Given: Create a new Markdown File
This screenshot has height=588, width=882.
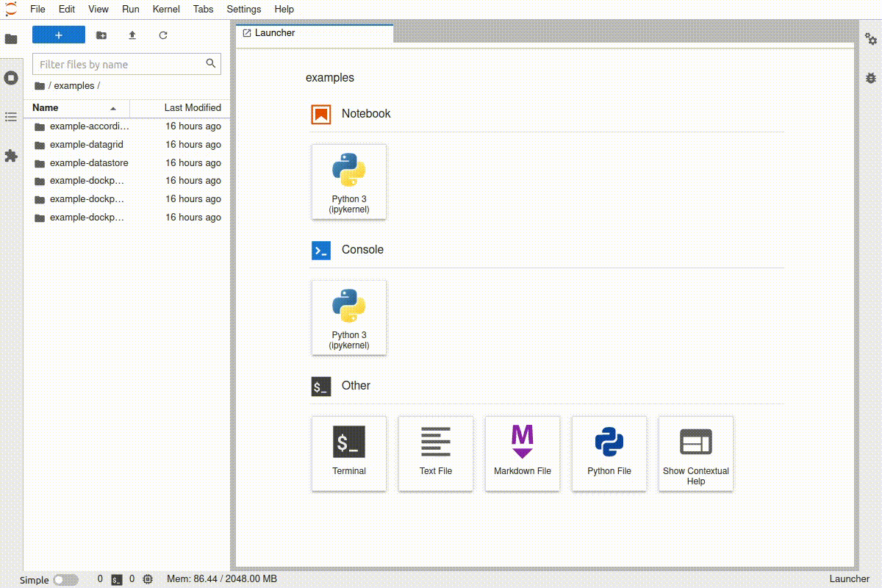Looking at the screenshot, I should pyautogui.click(x=523, y=453).
